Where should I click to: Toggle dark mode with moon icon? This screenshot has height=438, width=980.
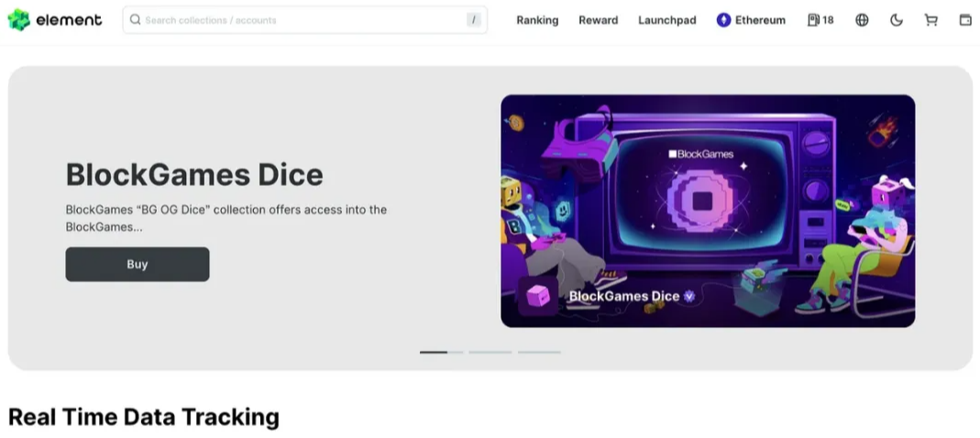coord(897,20)
